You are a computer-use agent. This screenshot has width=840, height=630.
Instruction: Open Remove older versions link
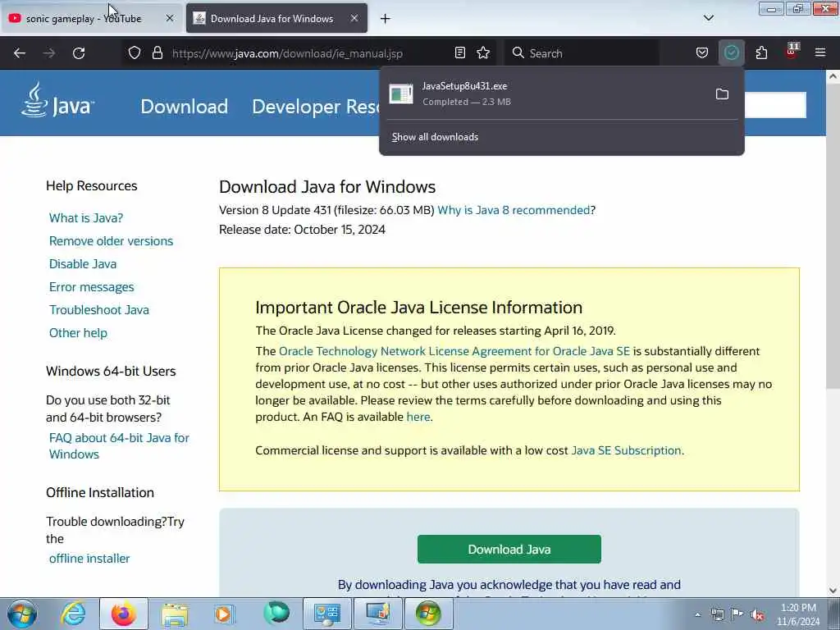pyautogui.click(x=111, y=241)
